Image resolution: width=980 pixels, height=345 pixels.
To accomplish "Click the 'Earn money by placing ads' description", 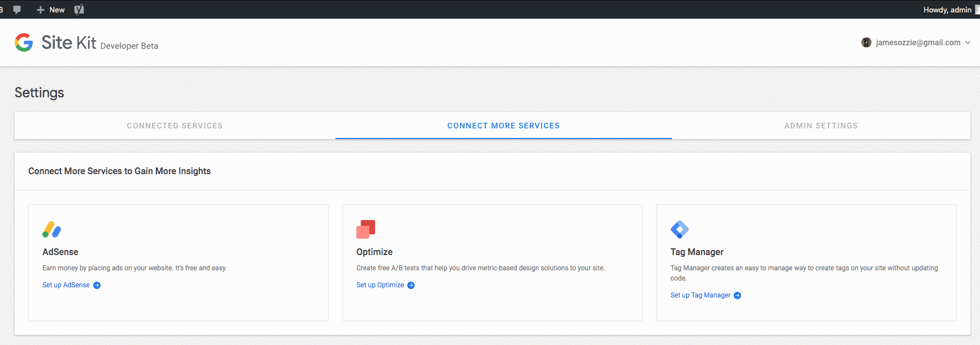I will [134, 268].
